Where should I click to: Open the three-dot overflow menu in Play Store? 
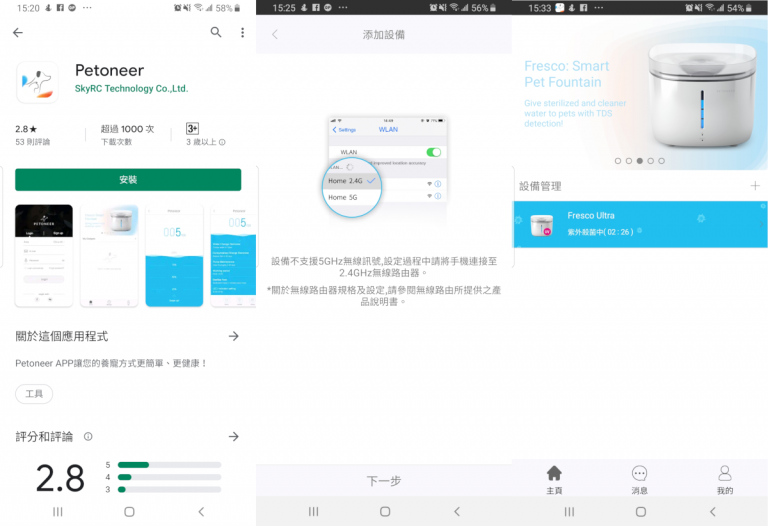[242, 32]
